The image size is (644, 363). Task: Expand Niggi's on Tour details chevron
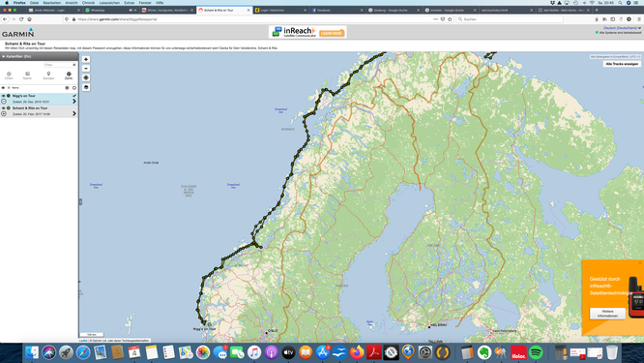click(x=74, y=101)
